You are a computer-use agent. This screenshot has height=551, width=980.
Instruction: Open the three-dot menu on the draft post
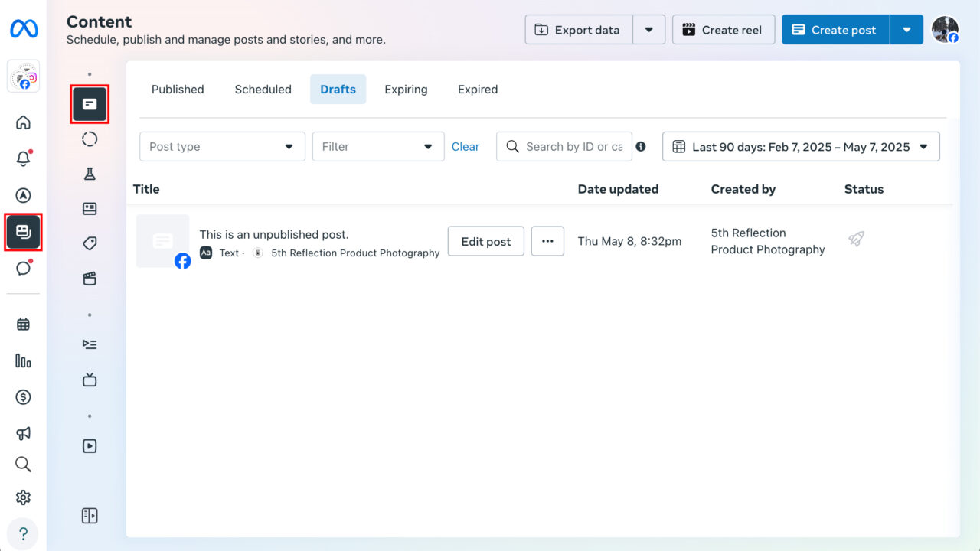(x=547, y=241)
